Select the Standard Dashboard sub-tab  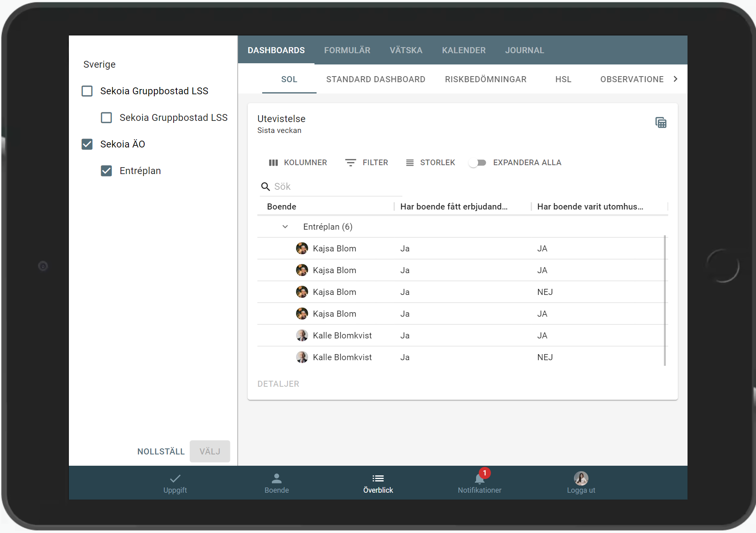376,79
